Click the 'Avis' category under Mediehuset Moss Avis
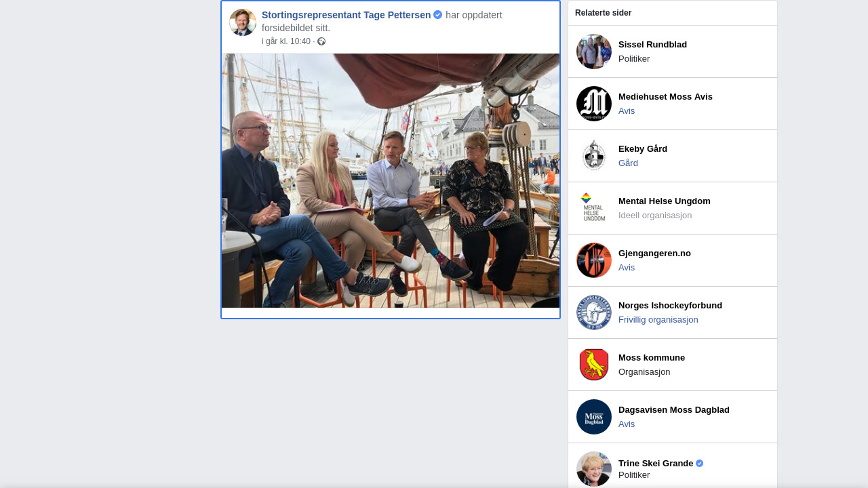This screenshot has height=488, width=868. click(x=627, y=111)
